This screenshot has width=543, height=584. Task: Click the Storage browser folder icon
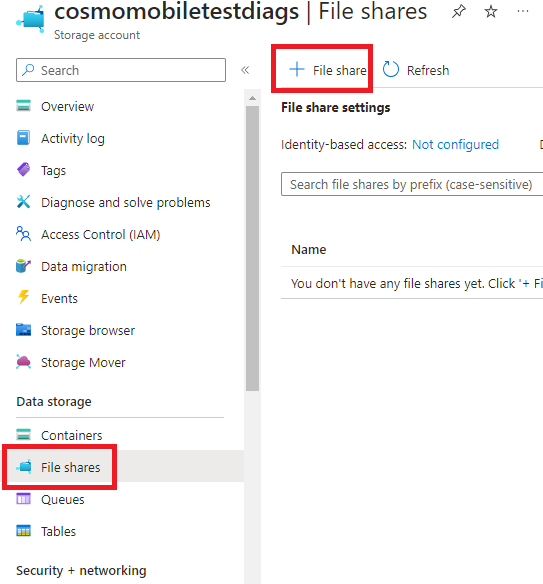23,330
